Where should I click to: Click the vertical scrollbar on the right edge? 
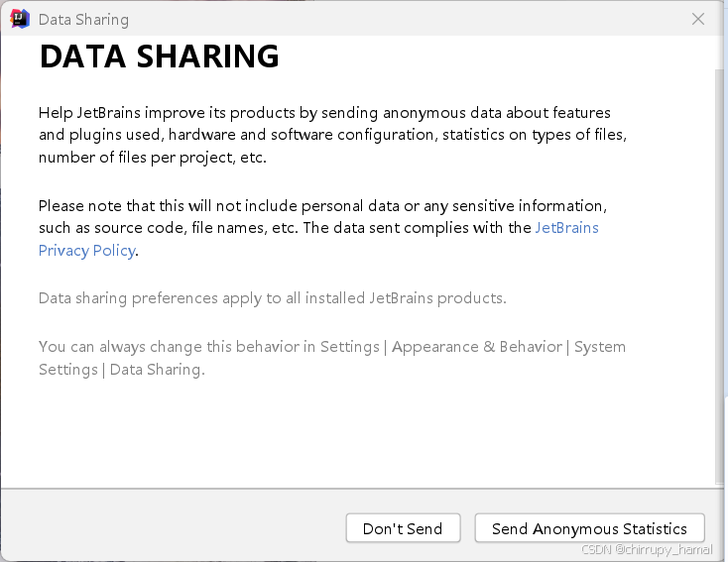[721, 278]
